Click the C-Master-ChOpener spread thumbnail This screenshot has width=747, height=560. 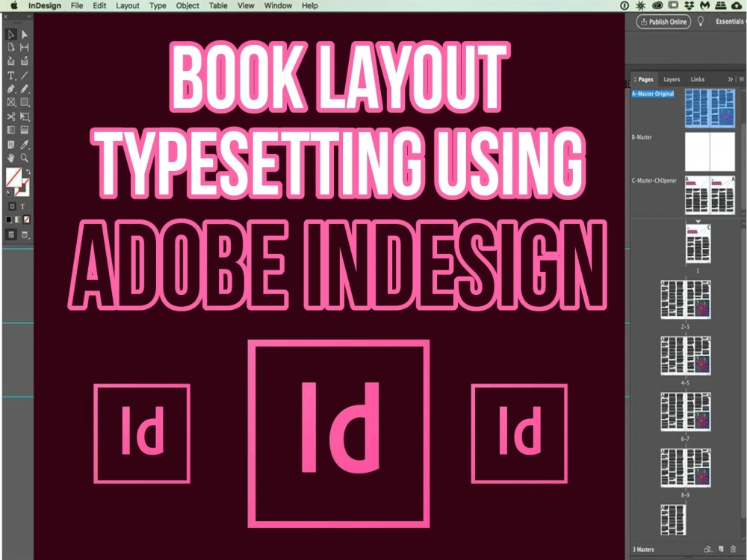click(710, 195)
